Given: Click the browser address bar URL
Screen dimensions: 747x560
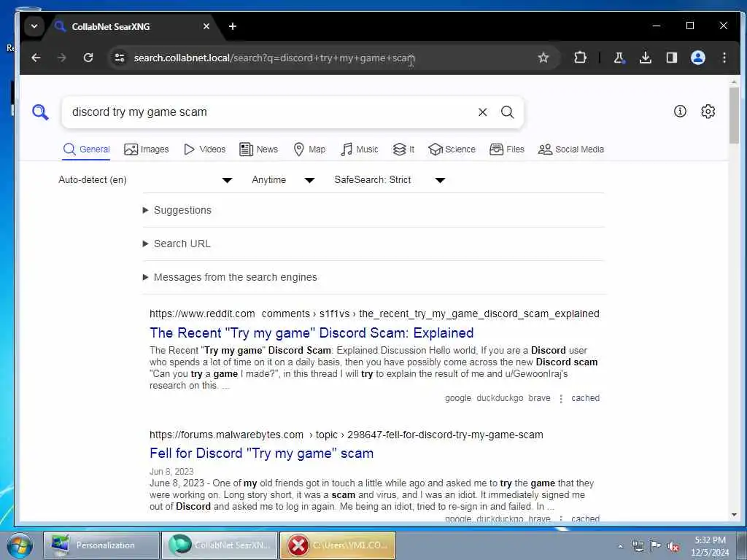Looking at the screenshot, I should pos(274,58).
